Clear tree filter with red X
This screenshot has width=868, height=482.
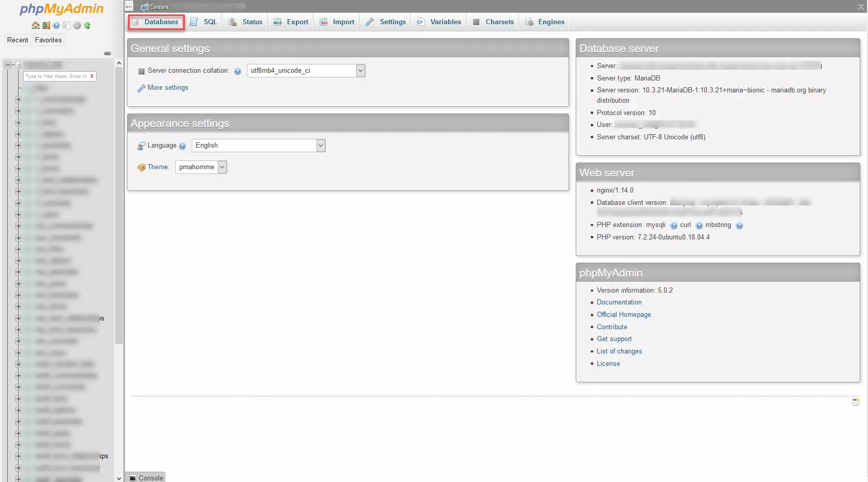point(92,76)
